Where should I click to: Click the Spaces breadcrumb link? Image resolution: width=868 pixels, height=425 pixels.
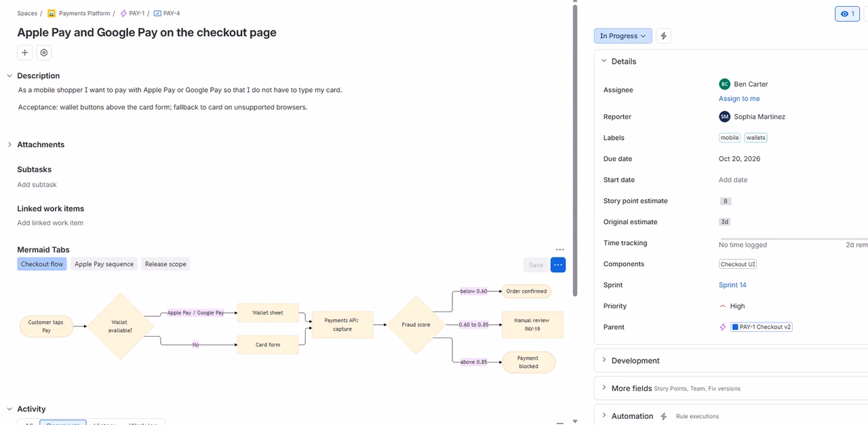(x=27, y=13)
